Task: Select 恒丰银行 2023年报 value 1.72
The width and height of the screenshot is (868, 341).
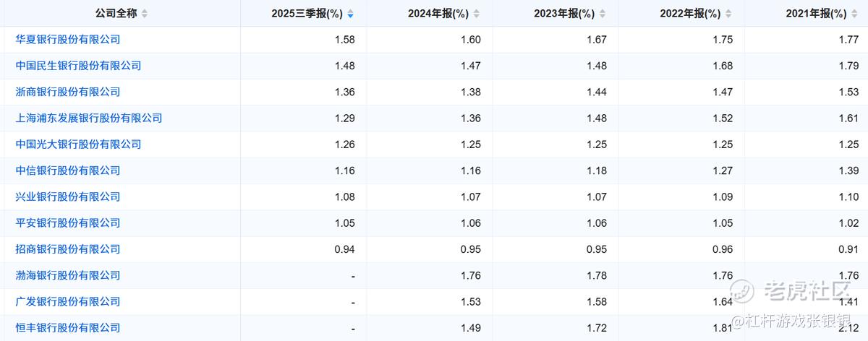Action: [597, 328]
